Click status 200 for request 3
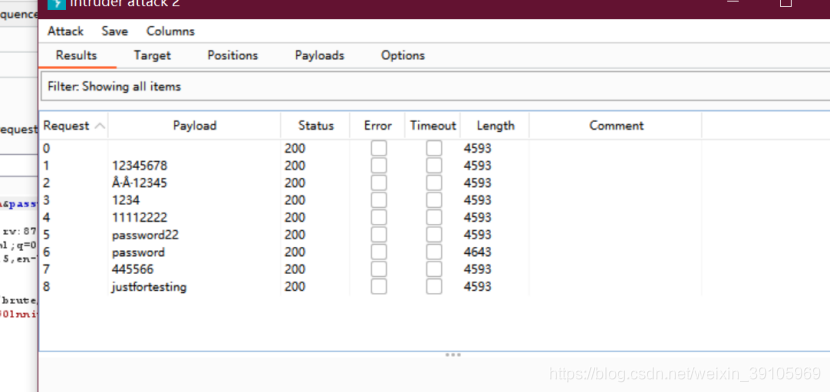The height and width of the screenshot is (392, 830). (x=295, y=200)
